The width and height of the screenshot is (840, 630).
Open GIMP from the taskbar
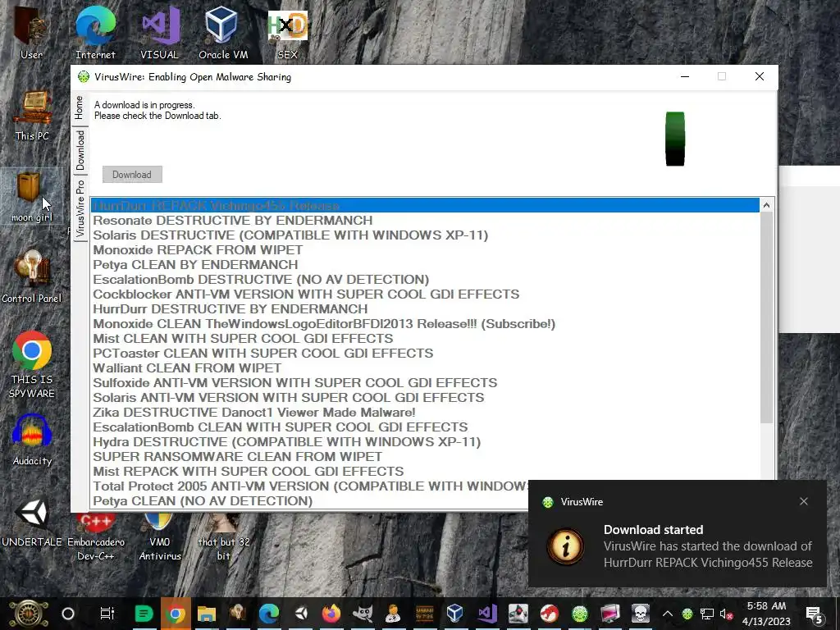coord(363,614)
